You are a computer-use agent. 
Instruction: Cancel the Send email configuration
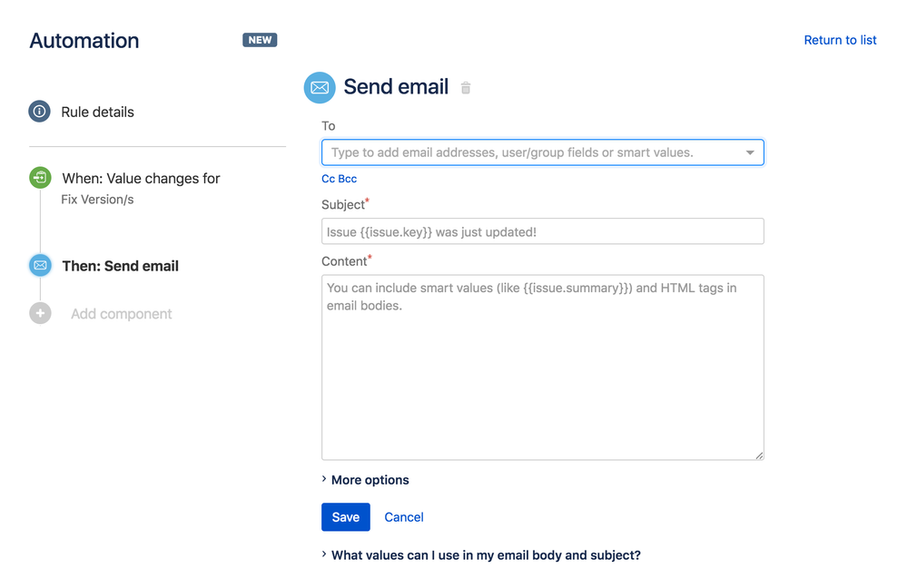(x=403, y=516)
